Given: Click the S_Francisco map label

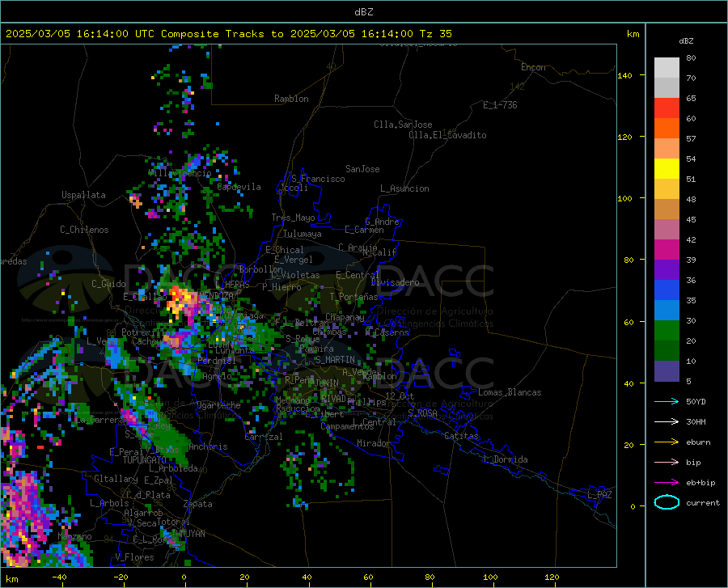Looking at the screenshot, I should pyautogui.click(x=318, y=179).
